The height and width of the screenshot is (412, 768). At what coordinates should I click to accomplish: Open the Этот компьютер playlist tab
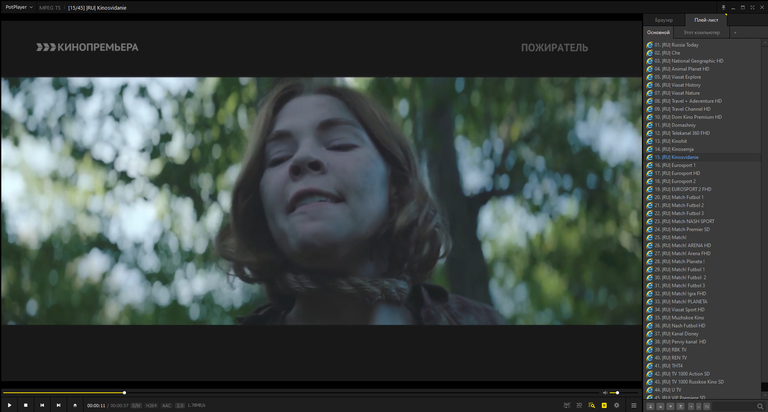[701, 32]
